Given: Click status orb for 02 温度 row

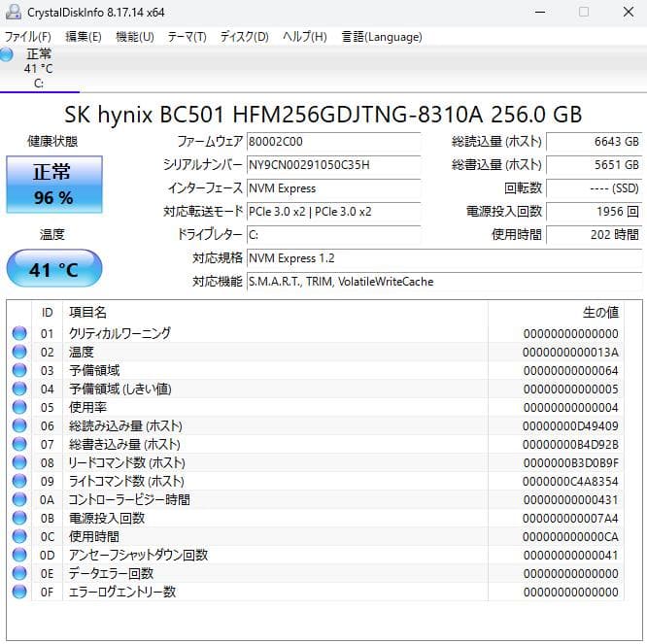Looking at the screenshot, I should (x=19, y=352).
